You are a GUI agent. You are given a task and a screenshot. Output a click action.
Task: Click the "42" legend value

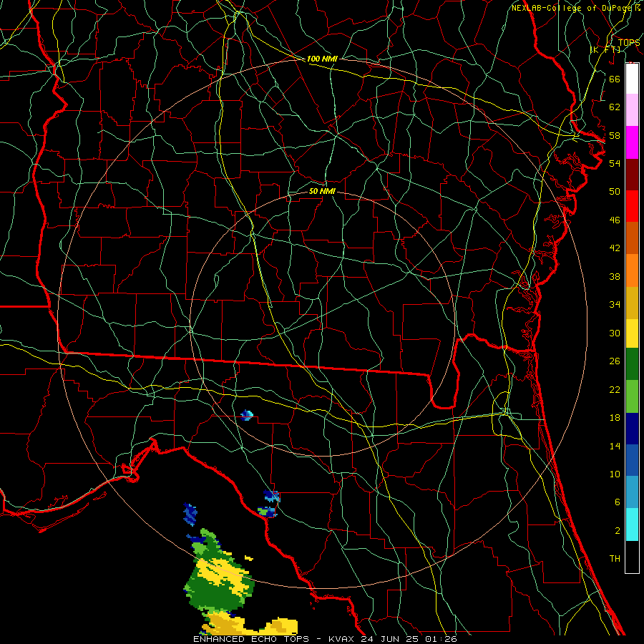(615, 248)
